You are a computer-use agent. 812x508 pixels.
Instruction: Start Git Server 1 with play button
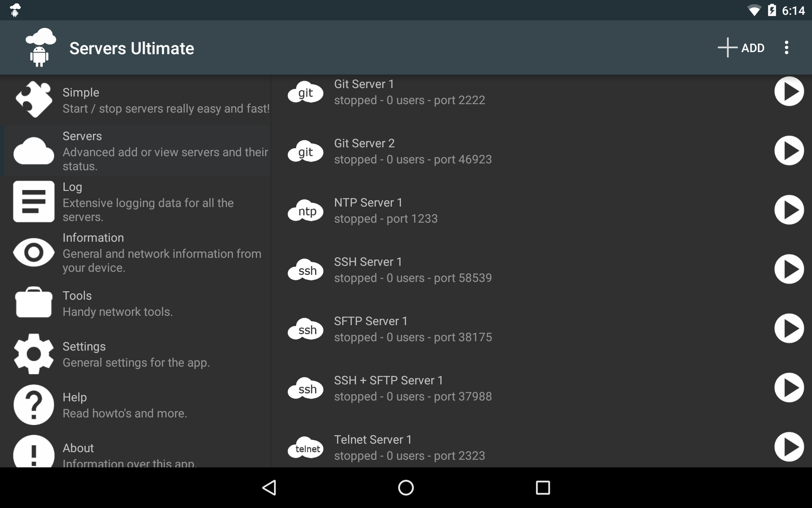coord(789,91)
